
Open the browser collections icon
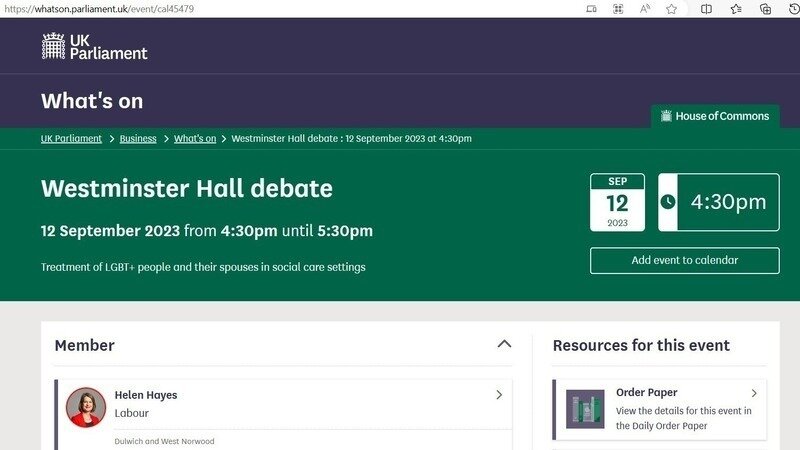765,9
